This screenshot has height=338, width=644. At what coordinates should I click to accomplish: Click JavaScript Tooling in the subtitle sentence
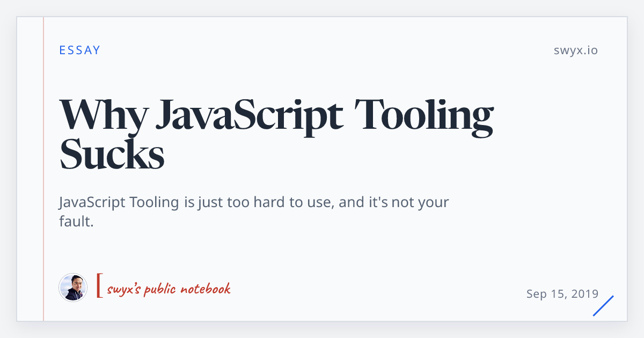pyautogui.click(x=119, y=203)
